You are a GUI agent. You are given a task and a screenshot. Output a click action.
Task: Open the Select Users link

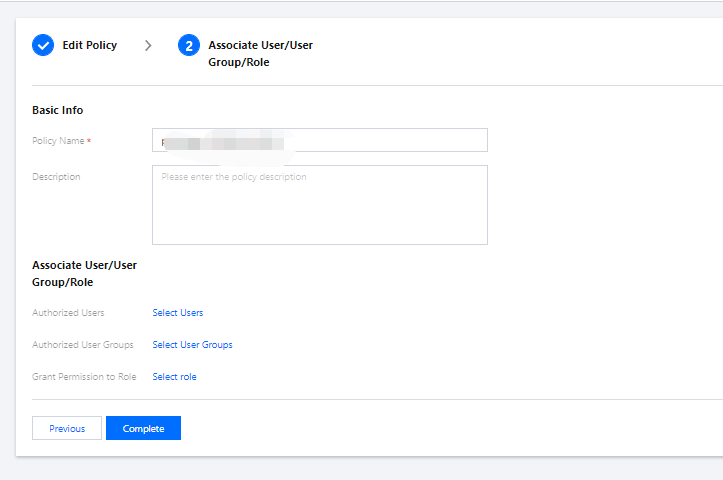(178, 313)
